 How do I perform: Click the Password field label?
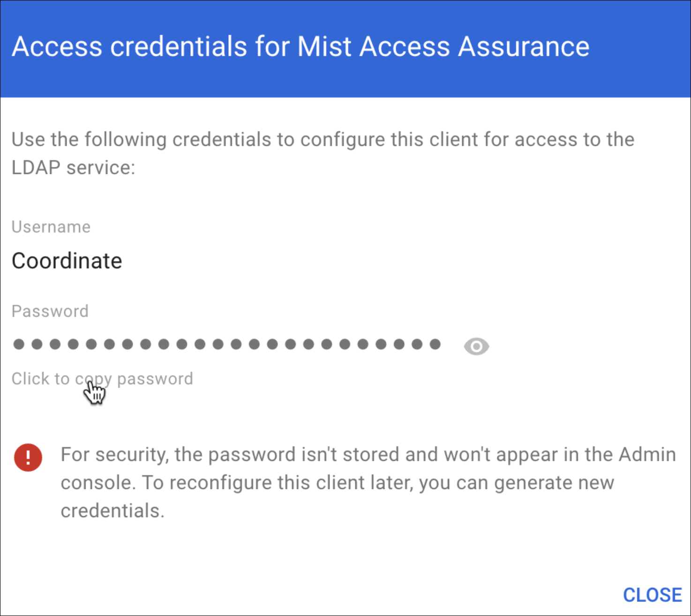pos(50,311)
